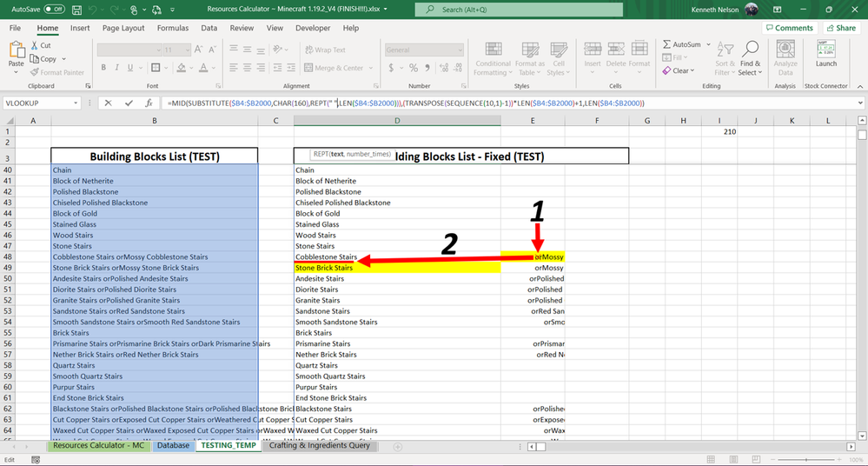The width and height of the screenshot is (868, 466).
Task: Click Analyze Data icon
Action: (785, 50)
